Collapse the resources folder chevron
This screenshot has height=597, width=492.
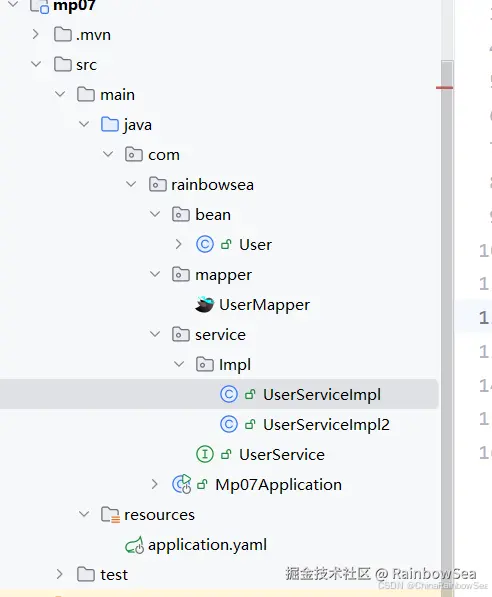point(84,514)
